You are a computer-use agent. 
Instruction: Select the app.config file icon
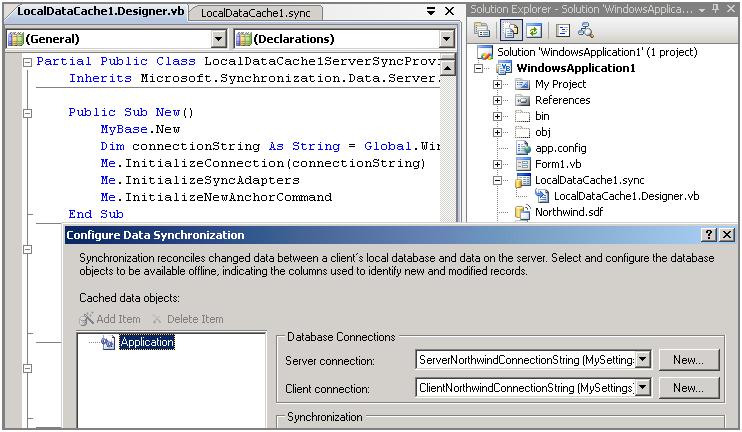click(522, 148)
